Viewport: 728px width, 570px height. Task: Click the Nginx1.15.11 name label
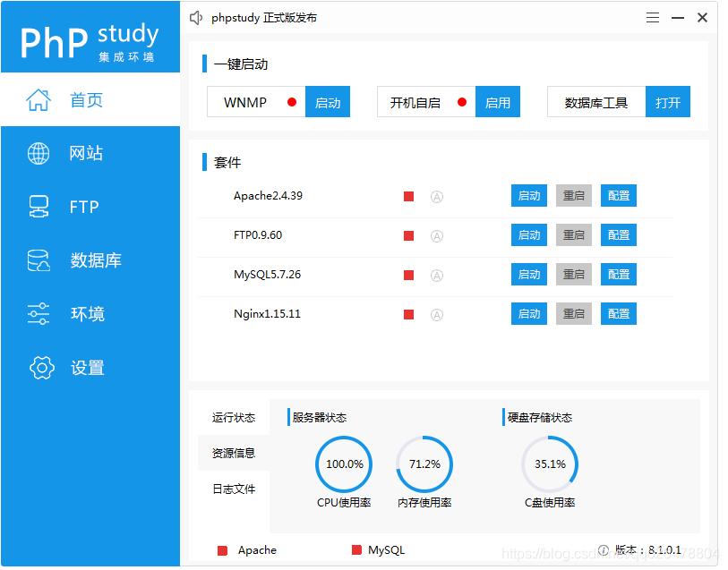pyautogui.click(x=268, y=314)
